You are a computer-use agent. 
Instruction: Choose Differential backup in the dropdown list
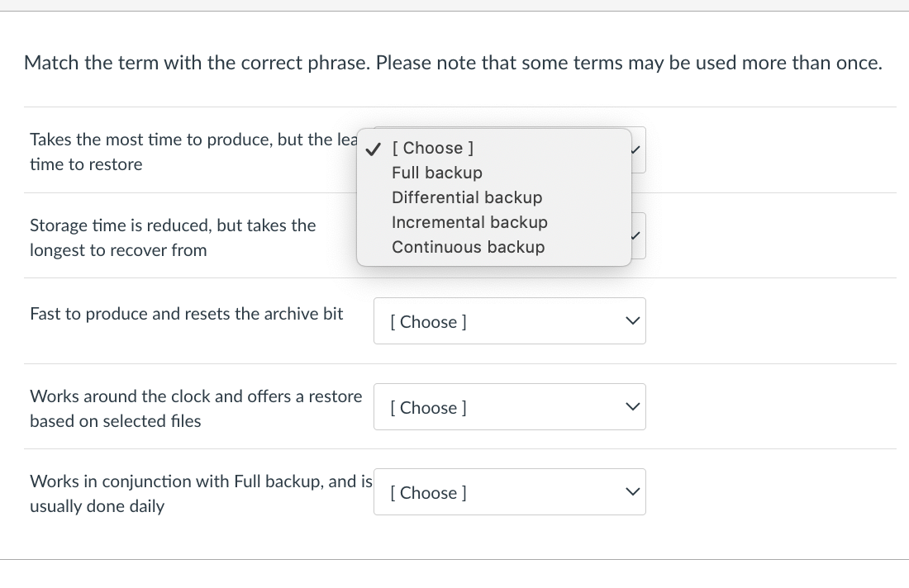coord(467,197)
